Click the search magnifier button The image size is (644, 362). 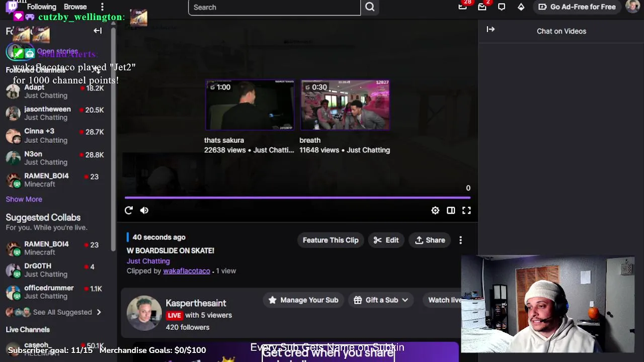pyautogui.click(x=370, y=7)
